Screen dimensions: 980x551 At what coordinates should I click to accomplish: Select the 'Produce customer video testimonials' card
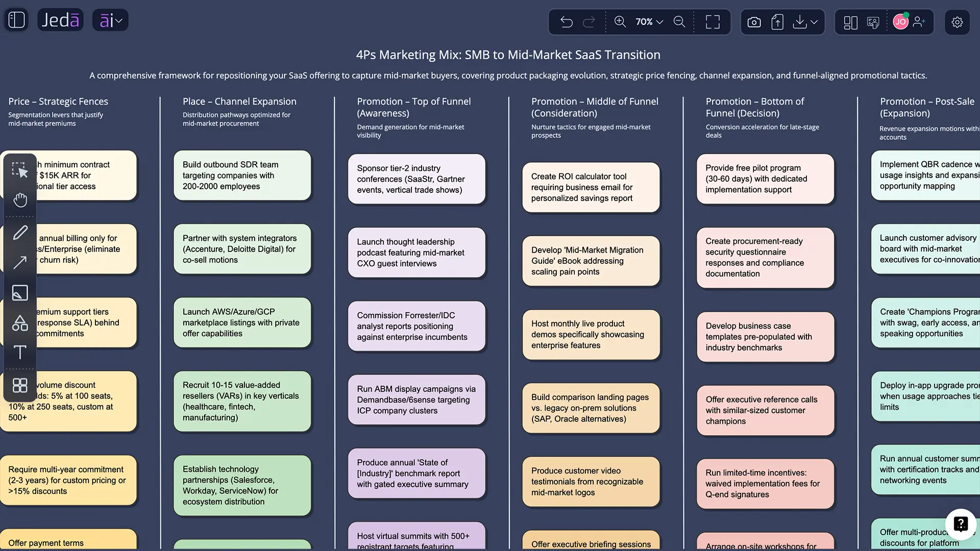pyautogui.click(x=591, y=482)
